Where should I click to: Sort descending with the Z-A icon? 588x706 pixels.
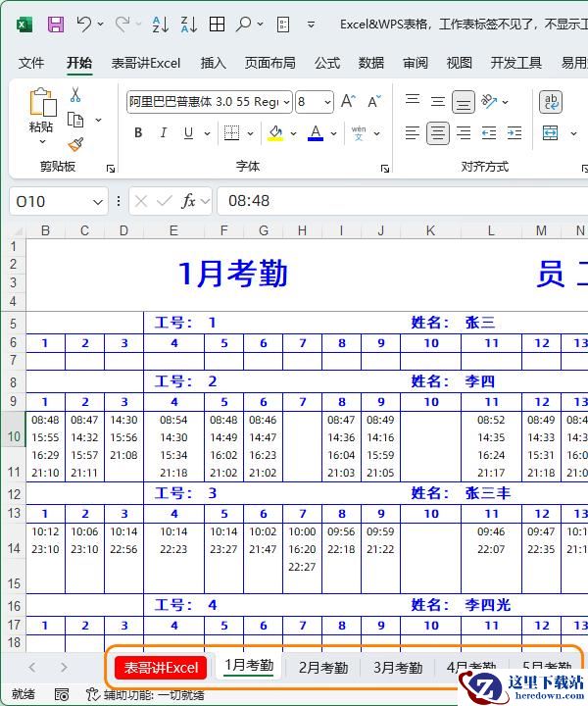(189, 25)
